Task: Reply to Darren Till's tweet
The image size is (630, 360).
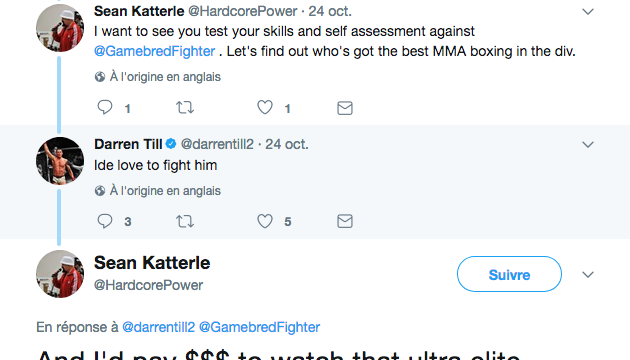Action: click(x=105, y=221)
